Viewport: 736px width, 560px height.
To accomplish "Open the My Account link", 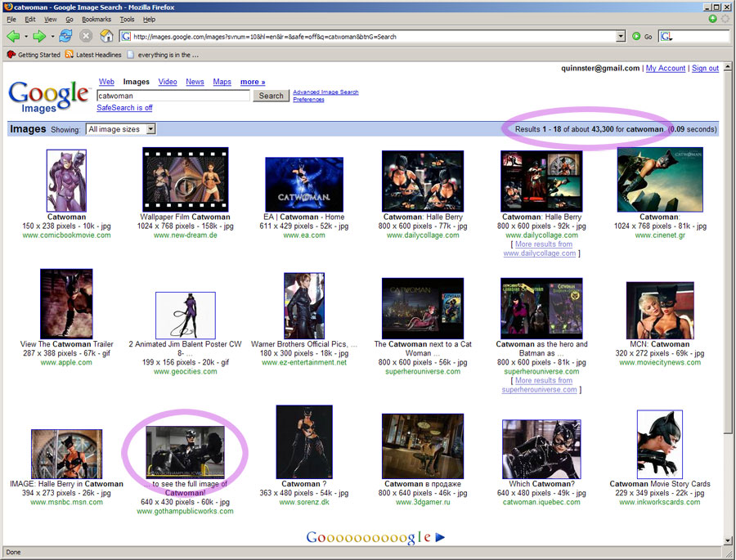I will [666, 68].
